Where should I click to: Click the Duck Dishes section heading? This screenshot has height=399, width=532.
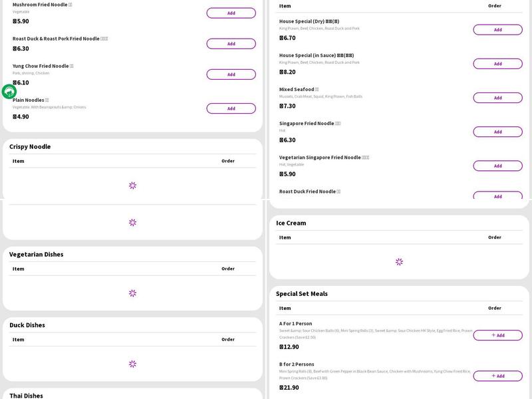point(27,325)
